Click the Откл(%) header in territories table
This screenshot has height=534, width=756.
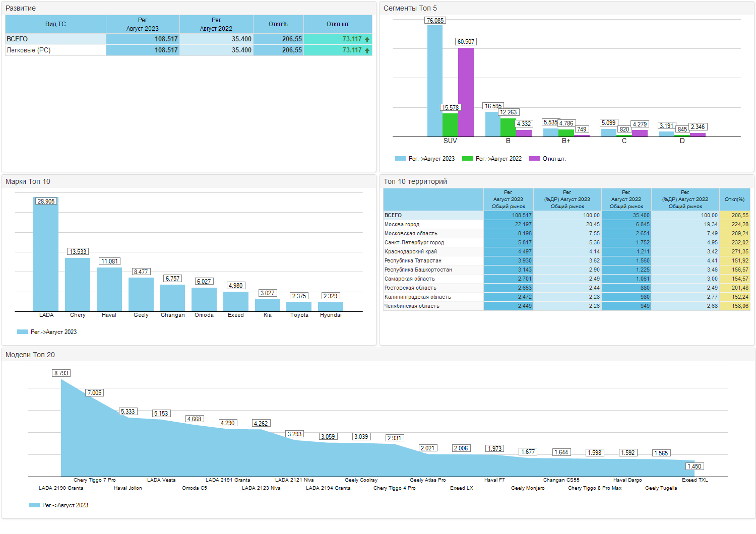point(735,199)
